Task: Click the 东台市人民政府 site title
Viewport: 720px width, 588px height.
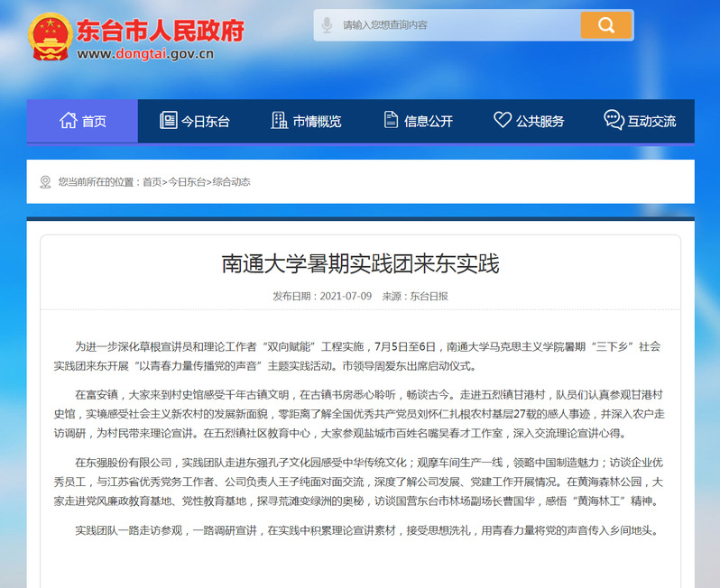Action: 161,32
